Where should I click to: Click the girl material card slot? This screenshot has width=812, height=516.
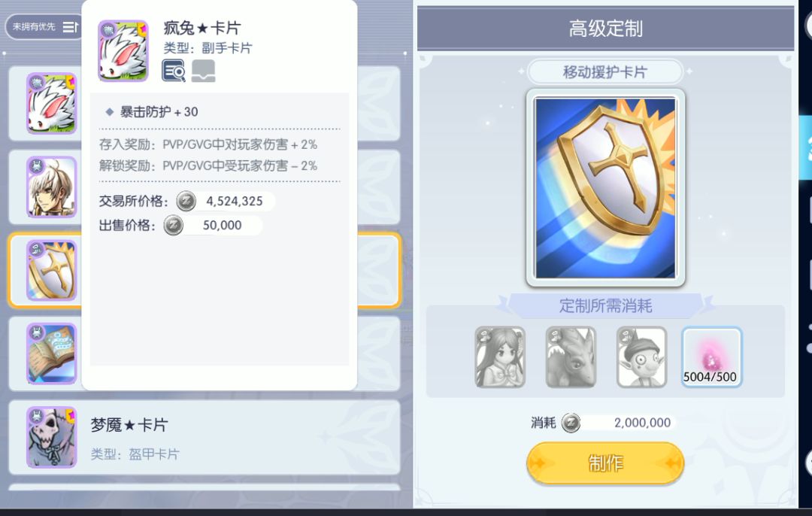(x=500, y=357)
